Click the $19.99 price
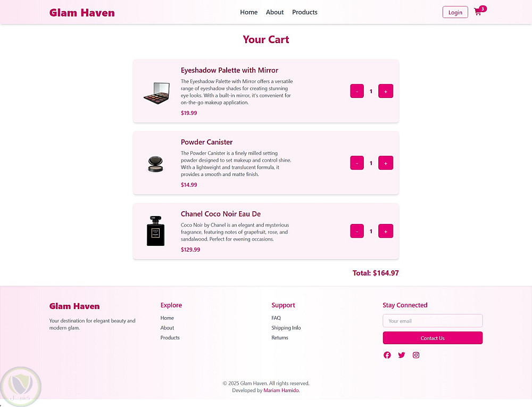The width and height of the screenshot is (532, 407). 189,113
